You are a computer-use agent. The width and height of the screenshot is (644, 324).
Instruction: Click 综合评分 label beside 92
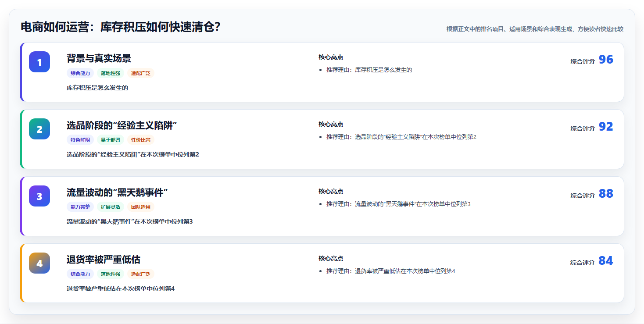pyautogui.click(x=583, y=128)
